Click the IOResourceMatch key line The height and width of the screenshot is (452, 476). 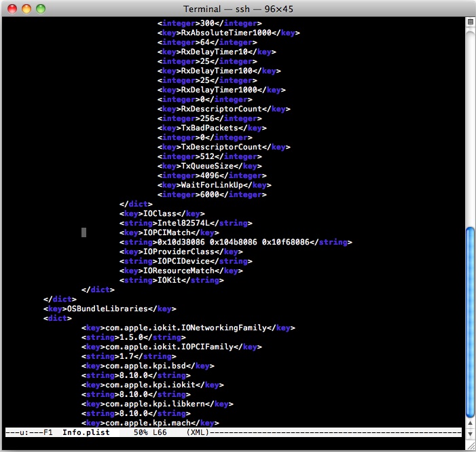[181, 271]
